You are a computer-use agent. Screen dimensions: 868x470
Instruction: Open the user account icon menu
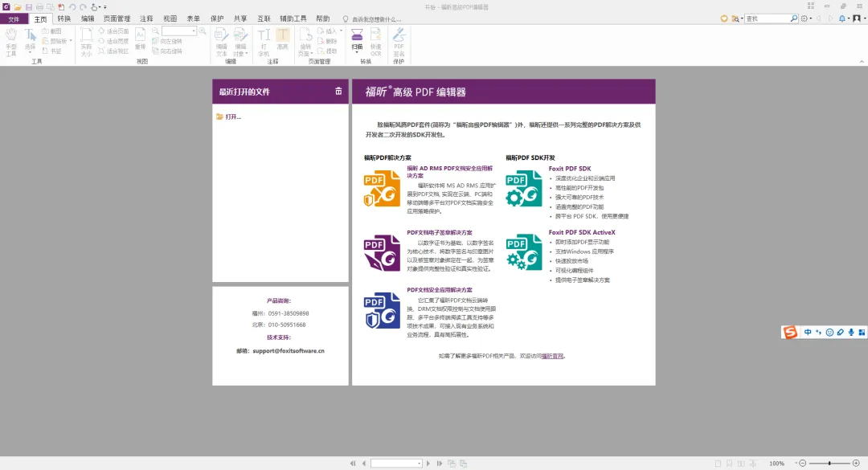pos(858,18)
